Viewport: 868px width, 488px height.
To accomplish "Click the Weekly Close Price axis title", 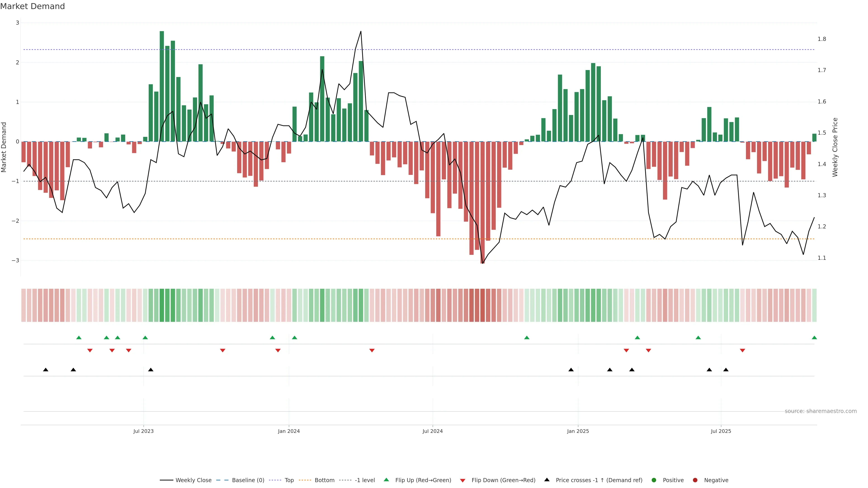I will point(835,147).
